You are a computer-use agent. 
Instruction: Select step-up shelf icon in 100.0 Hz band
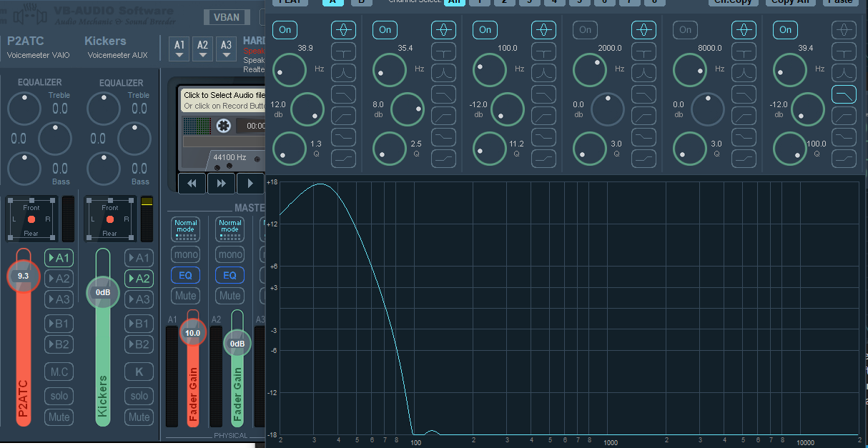pos(543,159)
